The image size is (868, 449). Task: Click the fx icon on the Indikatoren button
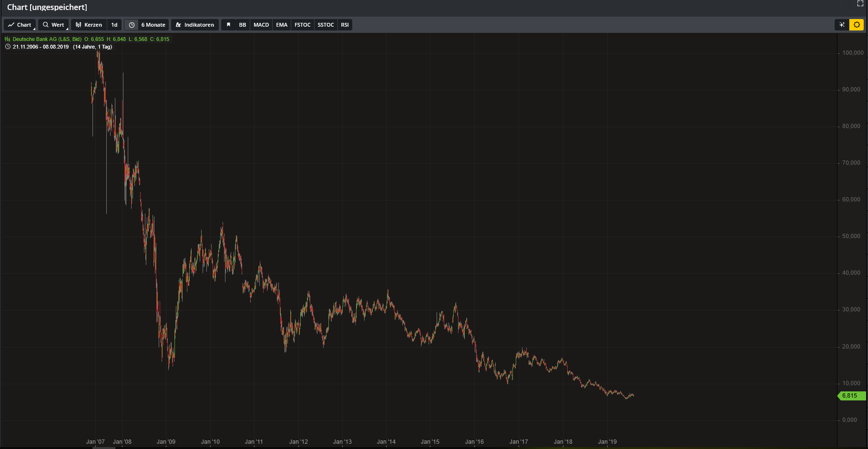178,25
